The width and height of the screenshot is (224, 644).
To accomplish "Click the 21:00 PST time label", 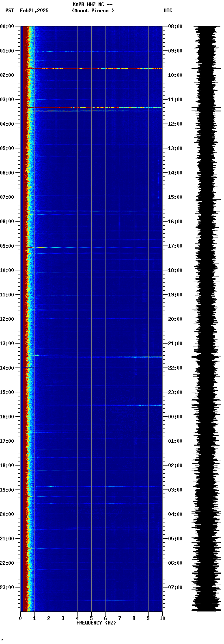I will 7,539.
